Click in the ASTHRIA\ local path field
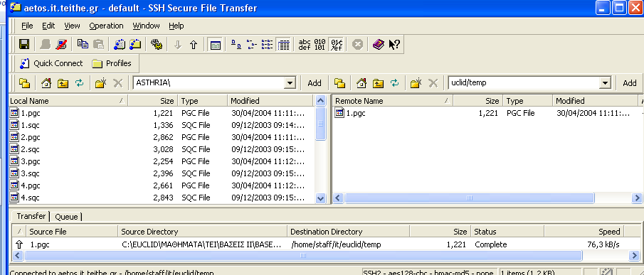This screenshot has width=644, height=275. (x=208, y=83)
